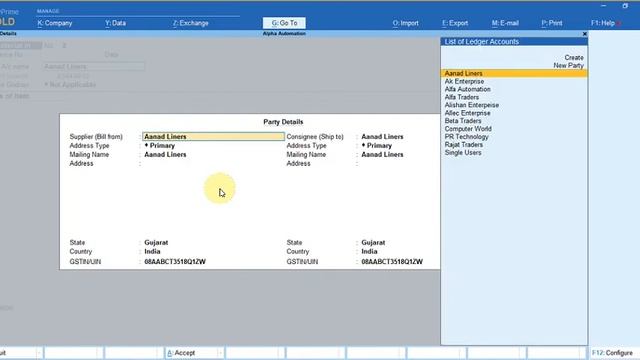
Task: Open the O: Import menu
Action: [x=405, y=23]
